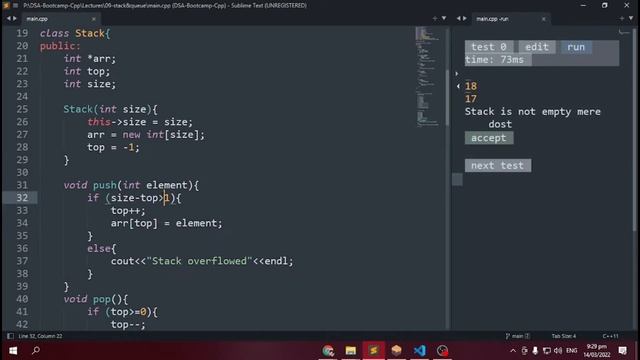This screenshot has height=360, width=640.
Task: Open Chrome from taskbar
Action: click(x=328, y=351)
